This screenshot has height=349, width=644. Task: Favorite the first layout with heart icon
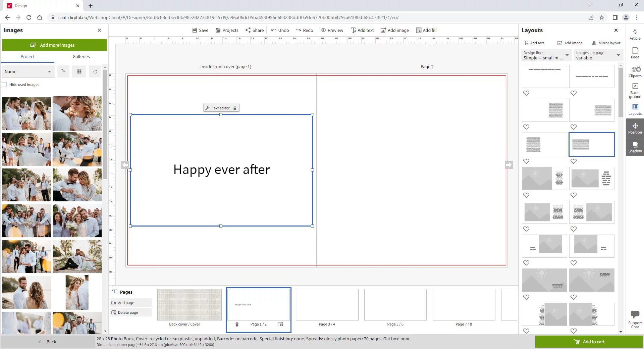[526, 93]
